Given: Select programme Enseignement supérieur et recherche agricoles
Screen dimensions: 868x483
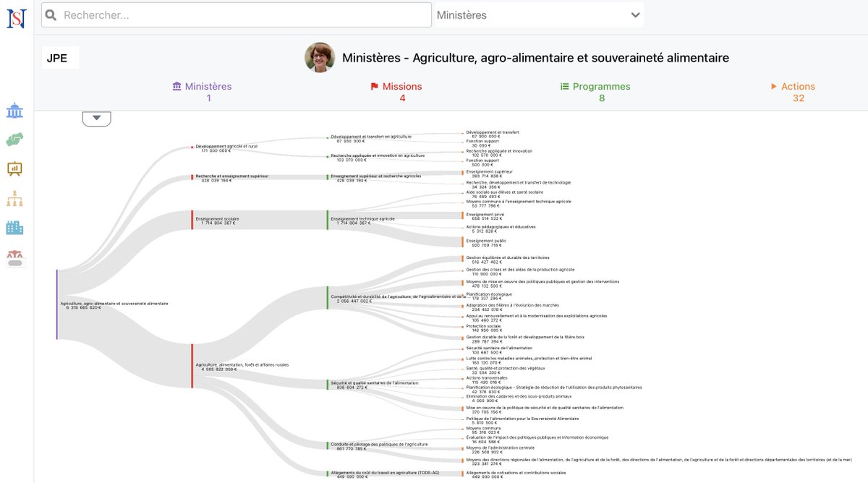Looking at the screenshot, I should tap(375, 178).
